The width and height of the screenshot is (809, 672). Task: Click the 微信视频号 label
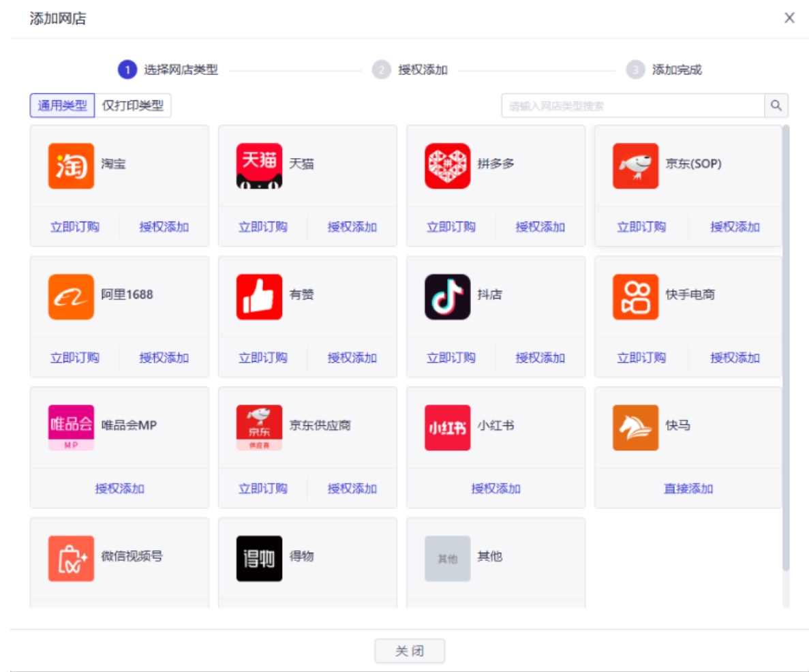pos(132,556)
